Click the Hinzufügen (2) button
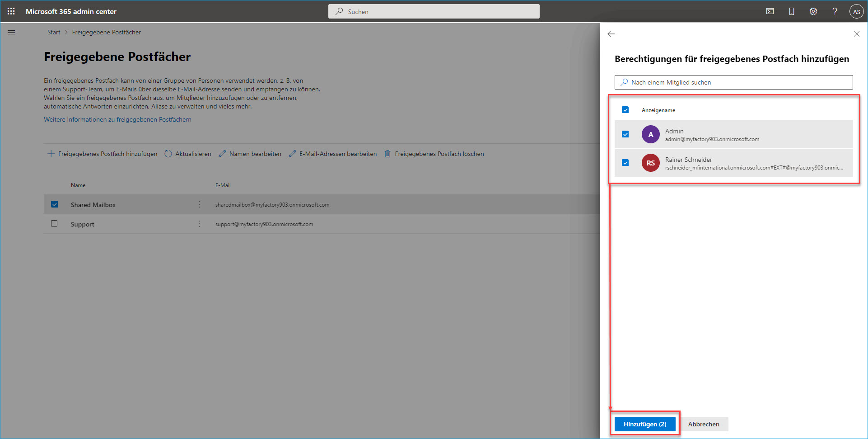Image resolution: width=868 pixels, height=439 pixels. pos(644,424)
